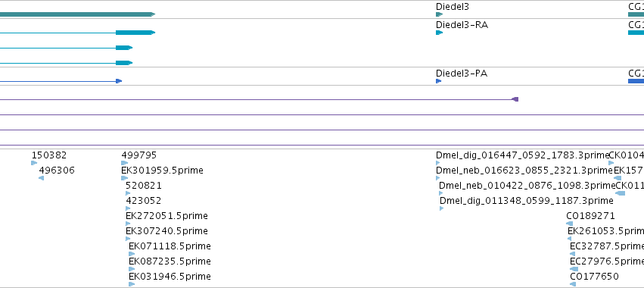Select the CO177650 feature arrow
Viewport: 644px width, 288px height.
point(573,284)
